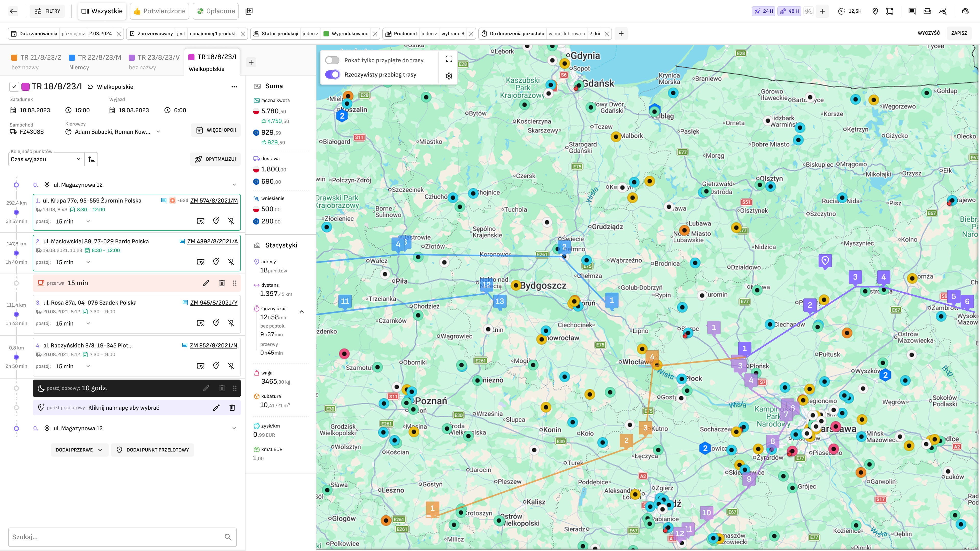Select the area selection frame icon
Viewport: 980px width, 551px height.
pyautogui.click(x=889, y=11)
